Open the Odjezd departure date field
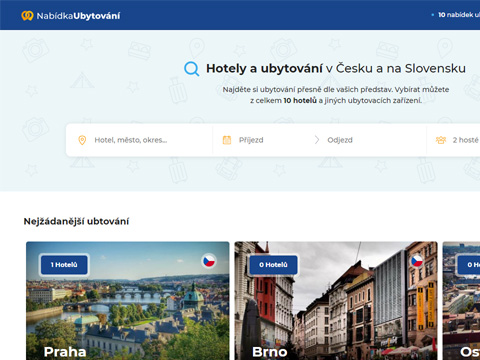The height and width of the screenshot is (360, 480). tap(340, 140)
